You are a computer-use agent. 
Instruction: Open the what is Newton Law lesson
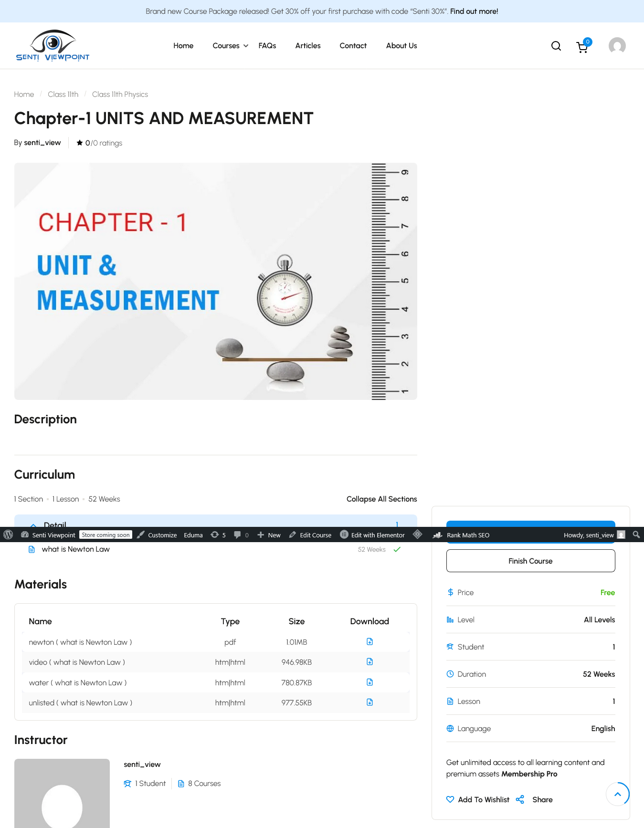76,549
